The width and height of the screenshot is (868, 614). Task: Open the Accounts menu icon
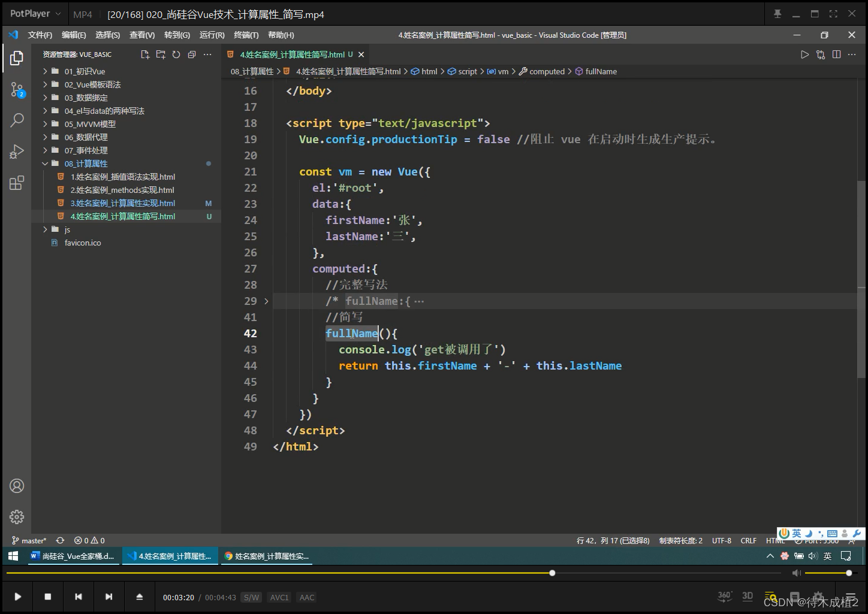pyautogui.click(x=17, y=486)
